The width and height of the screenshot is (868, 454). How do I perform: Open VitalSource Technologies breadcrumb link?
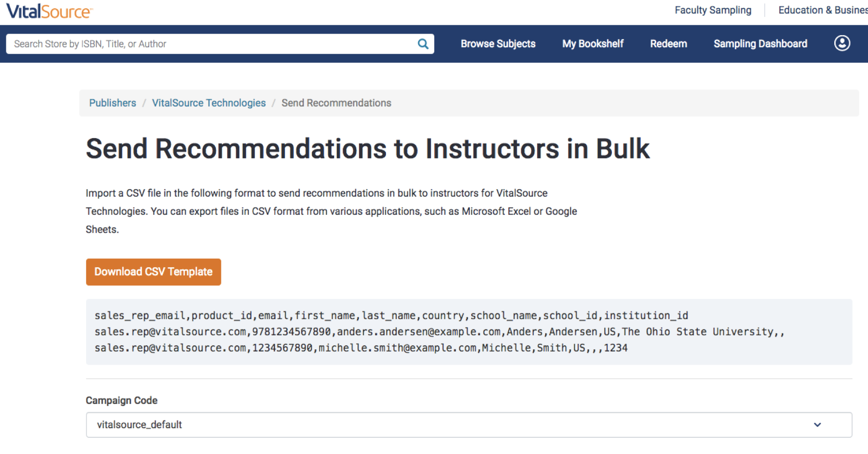pyautogui.click(x=209, y=103)
